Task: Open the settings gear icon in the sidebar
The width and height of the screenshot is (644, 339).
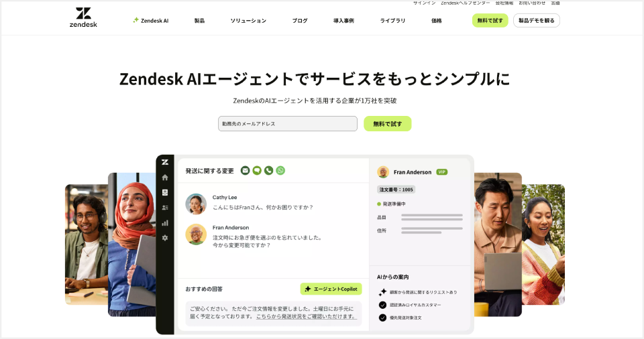Action: pos(165,238)
